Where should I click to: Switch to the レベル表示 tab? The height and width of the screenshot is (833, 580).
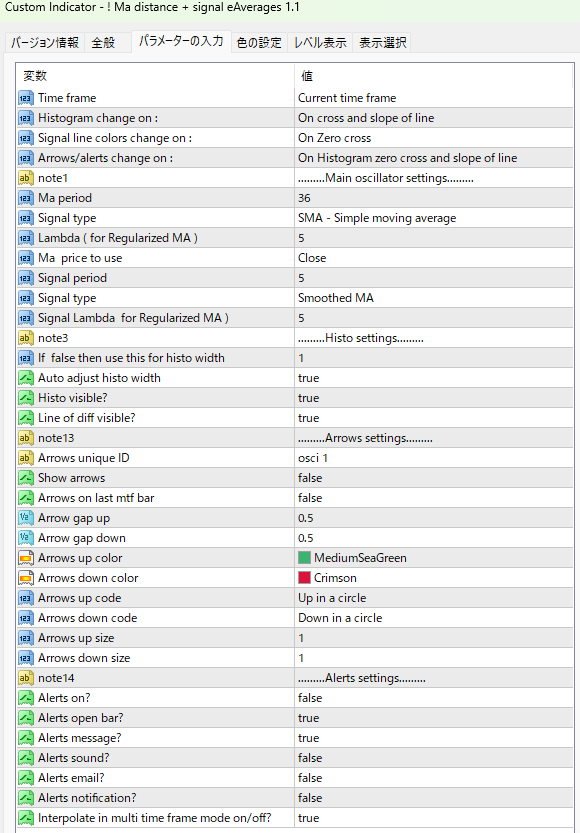(320, 42)
